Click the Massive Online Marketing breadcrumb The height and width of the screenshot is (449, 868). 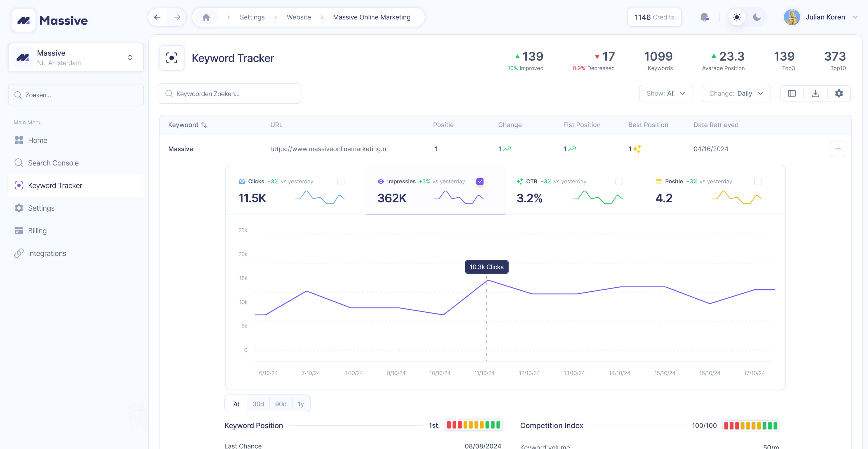click(371, 17)
